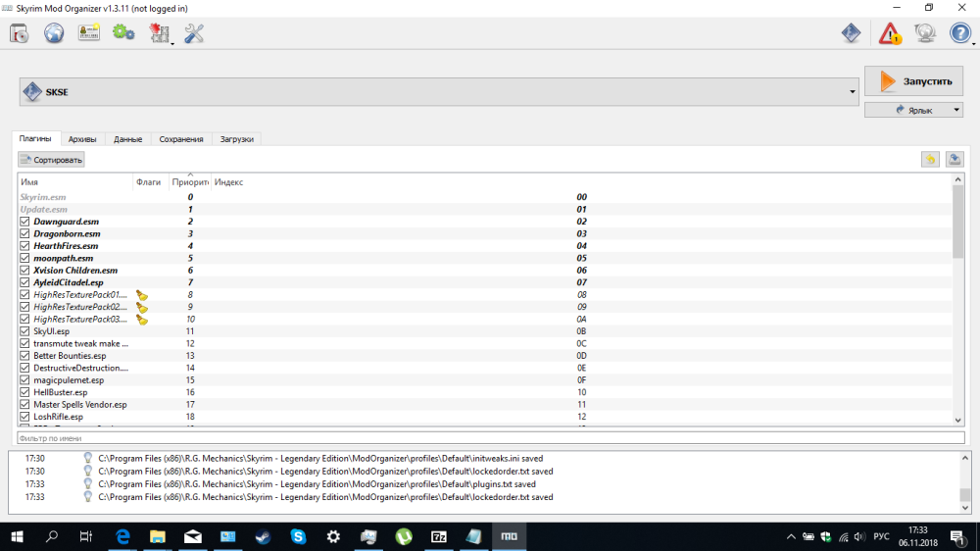Click the broom flag icon for HighResTexturePack01
The image size is (980, 551).
click(x=142, y=295)
